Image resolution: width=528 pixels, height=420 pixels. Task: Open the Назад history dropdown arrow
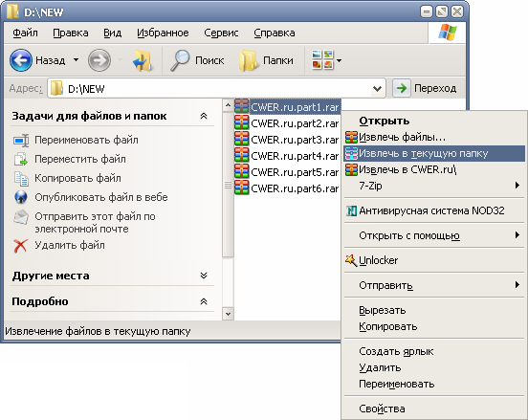click(77, 60)
